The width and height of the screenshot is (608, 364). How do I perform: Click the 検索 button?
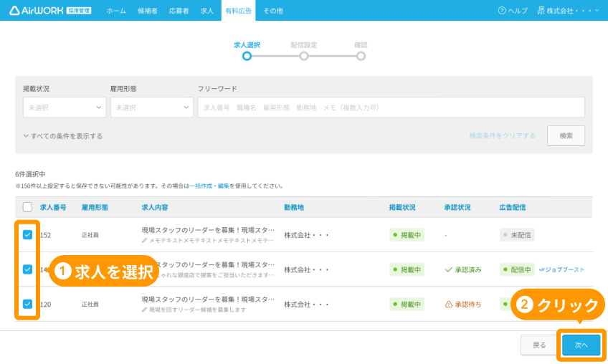click(566, 135)
